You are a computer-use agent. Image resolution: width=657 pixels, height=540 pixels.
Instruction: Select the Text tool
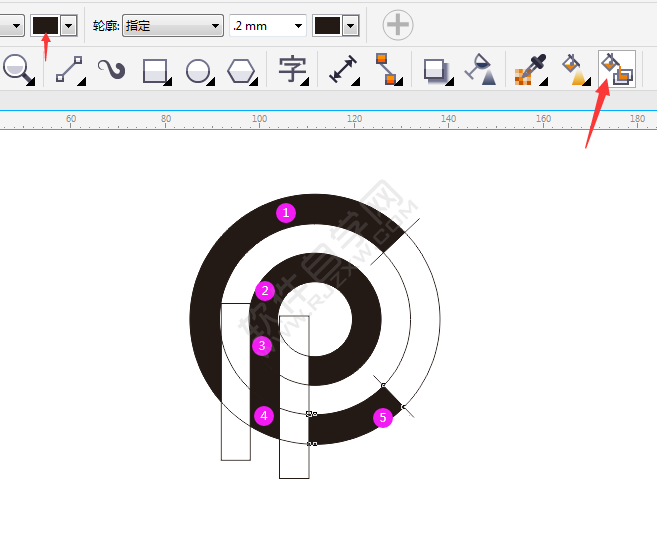292,69
